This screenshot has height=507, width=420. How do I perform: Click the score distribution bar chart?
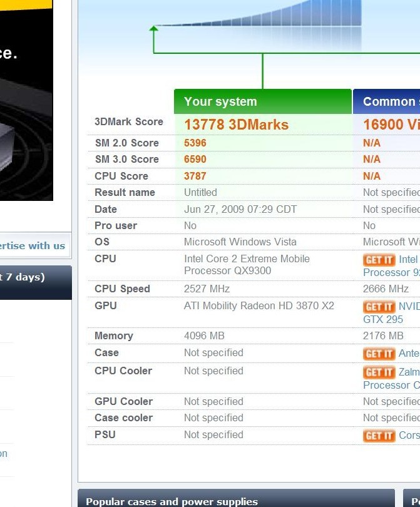(x=259, y=14)
